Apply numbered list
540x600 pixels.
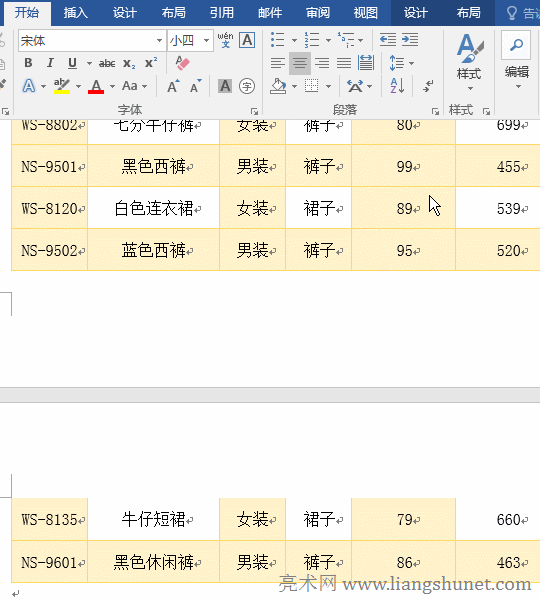coord(312,40)
